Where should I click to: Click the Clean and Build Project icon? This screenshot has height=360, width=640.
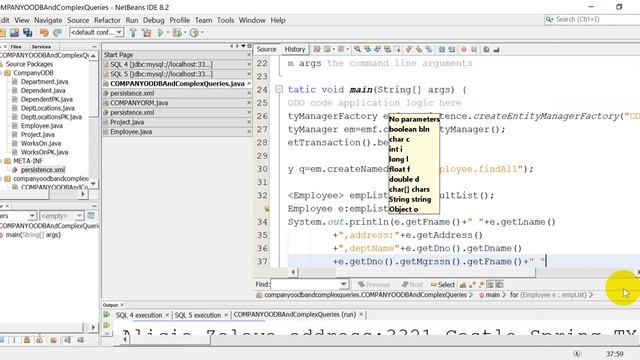(147, 33)
